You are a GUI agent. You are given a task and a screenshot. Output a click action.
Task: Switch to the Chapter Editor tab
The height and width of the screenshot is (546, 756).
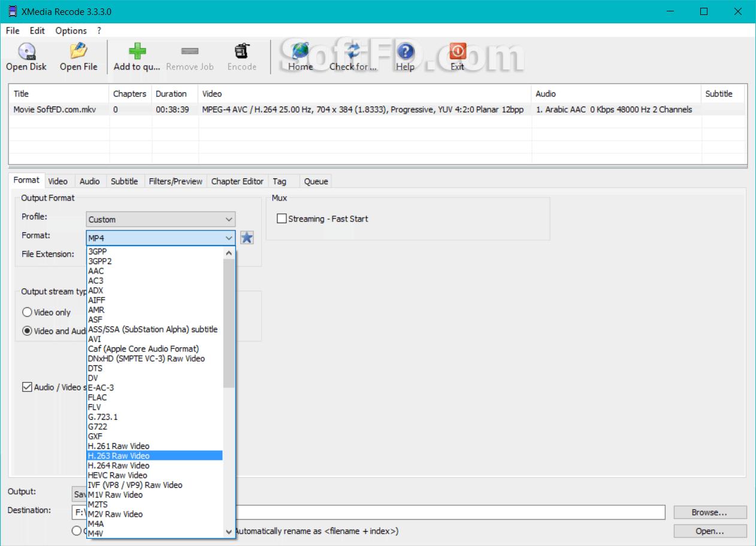[x=237, y=181]
